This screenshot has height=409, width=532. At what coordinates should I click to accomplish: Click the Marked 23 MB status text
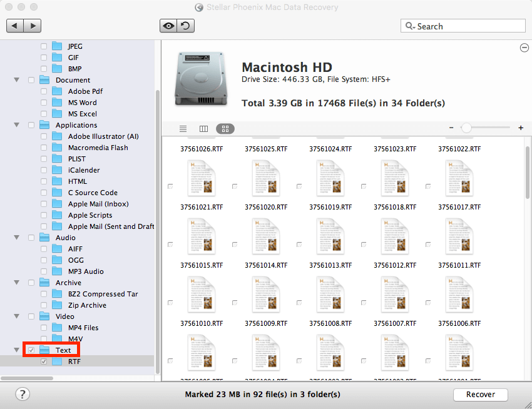[263, 394]
